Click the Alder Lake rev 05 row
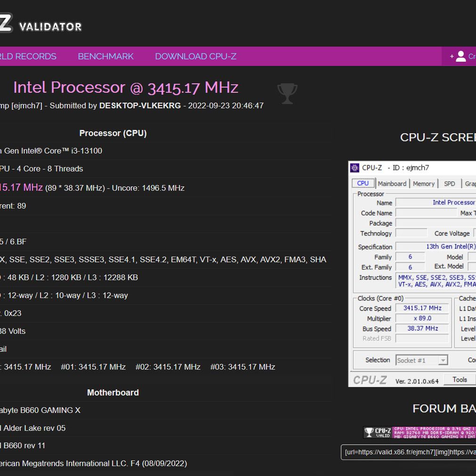476x476 pixels. [165, 428]
